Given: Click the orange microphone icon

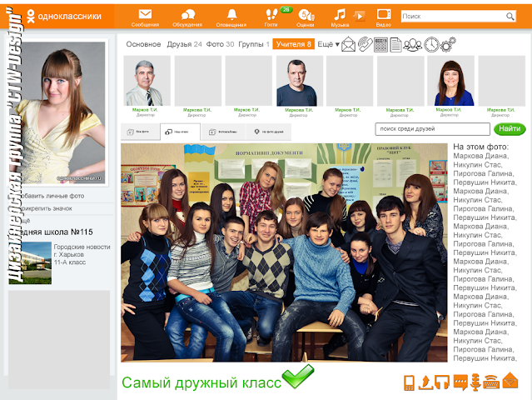Looking at the screenshot, I should (x=475, y=382).
